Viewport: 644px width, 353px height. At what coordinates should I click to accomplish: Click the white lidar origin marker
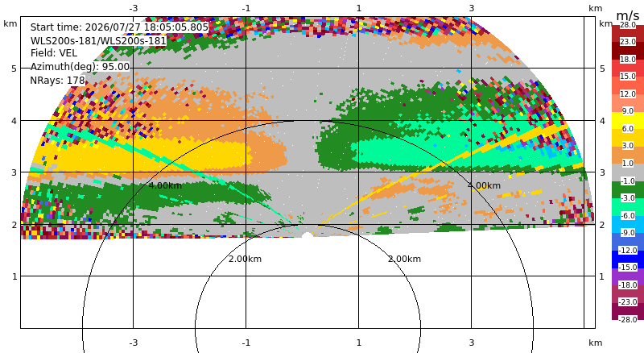(308, 235)
